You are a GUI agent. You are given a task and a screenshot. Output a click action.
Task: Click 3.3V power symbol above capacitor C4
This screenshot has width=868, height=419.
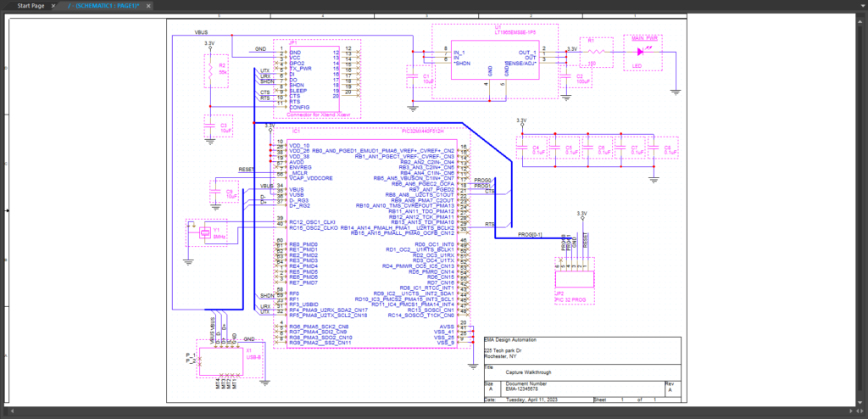point(521,122)
